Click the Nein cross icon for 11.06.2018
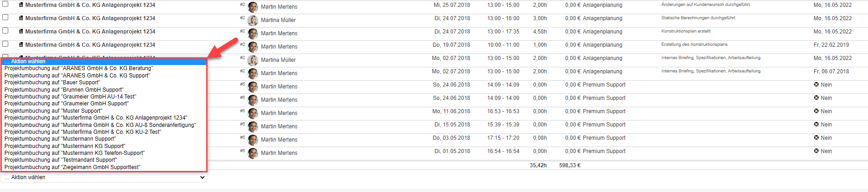The image size is (868, 192). 816,111
